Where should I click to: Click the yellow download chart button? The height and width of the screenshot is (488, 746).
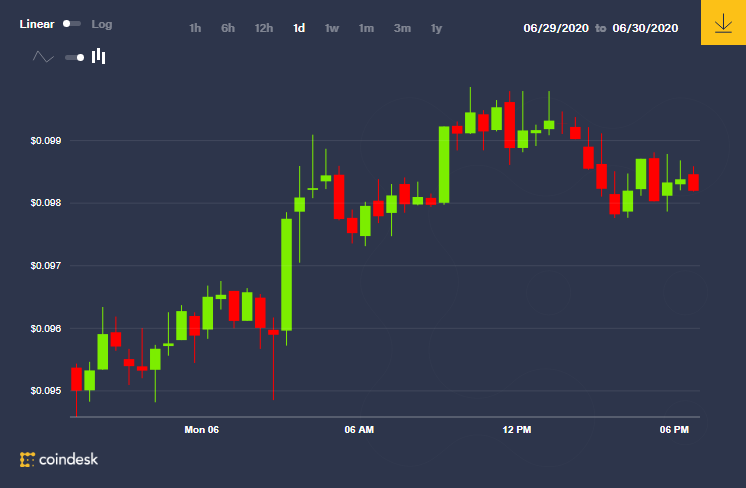(723, 22)
